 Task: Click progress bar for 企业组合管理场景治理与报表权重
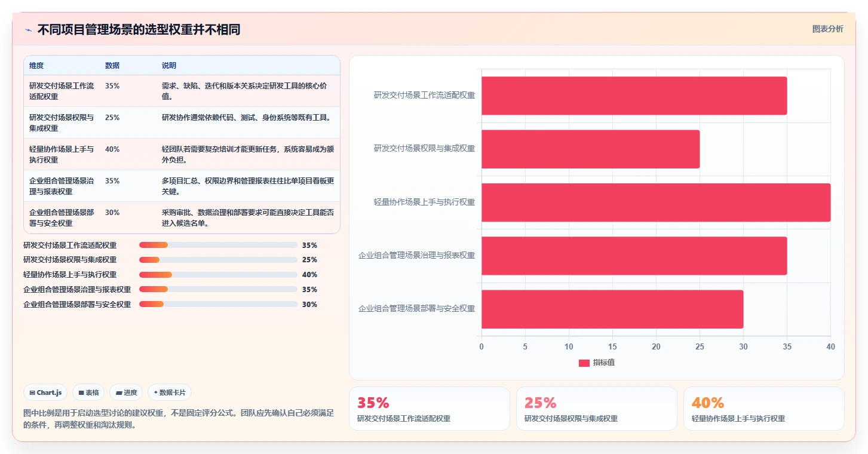(218, 290)
